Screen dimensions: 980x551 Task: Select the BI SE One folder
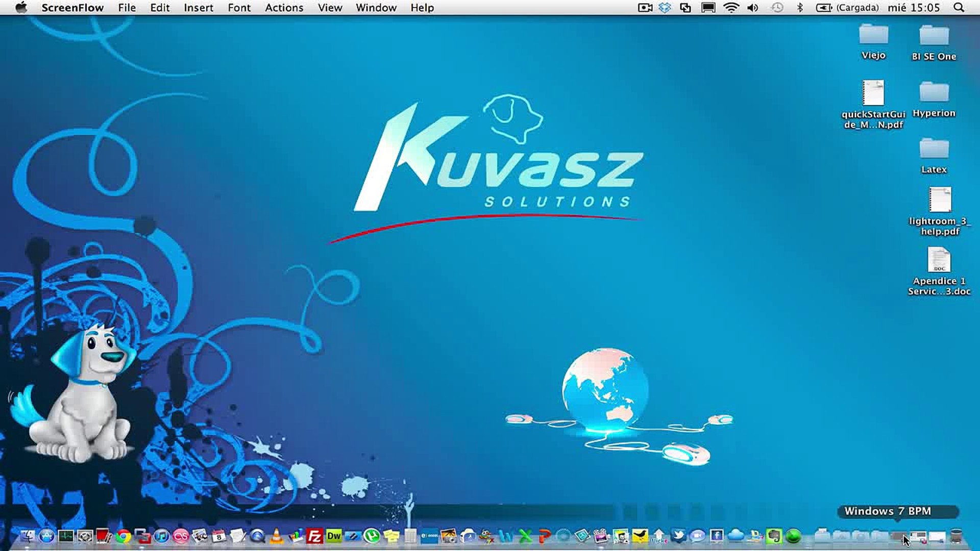pos(934,42)
